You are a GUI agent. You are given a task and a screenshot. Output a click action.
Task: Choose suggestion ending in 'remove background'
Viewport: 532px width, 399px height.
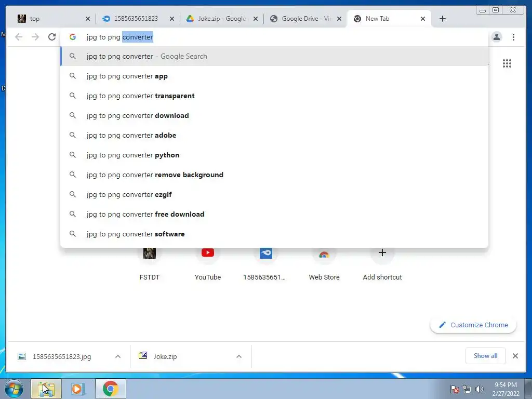274,175
